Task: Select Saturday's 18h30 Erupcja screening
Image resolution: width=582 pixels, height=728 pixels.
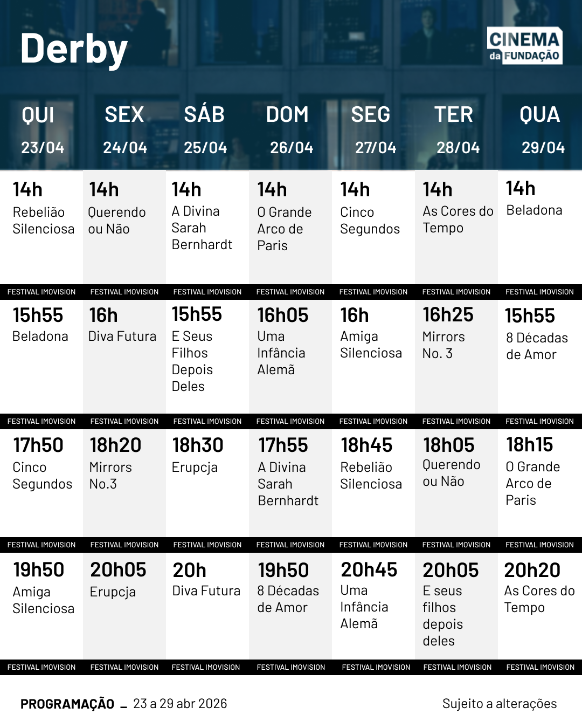Action: pos(197,455)
